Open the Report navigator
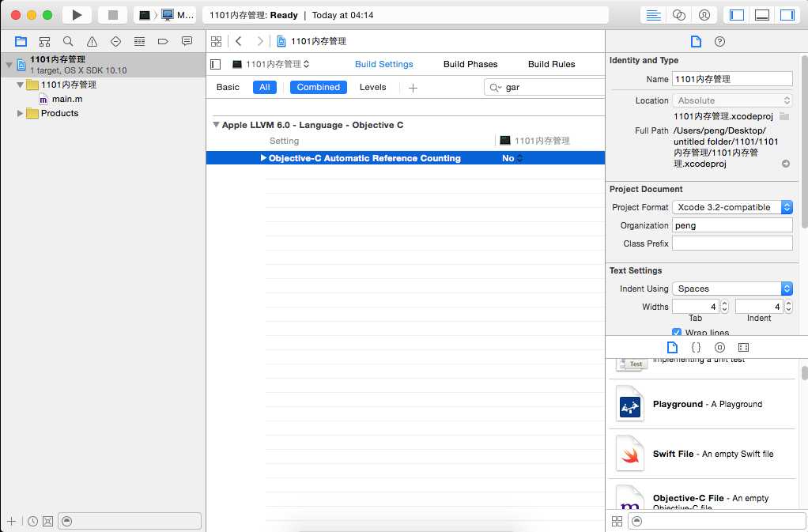This screenshot has height=532, width=808. coord(187,41)
